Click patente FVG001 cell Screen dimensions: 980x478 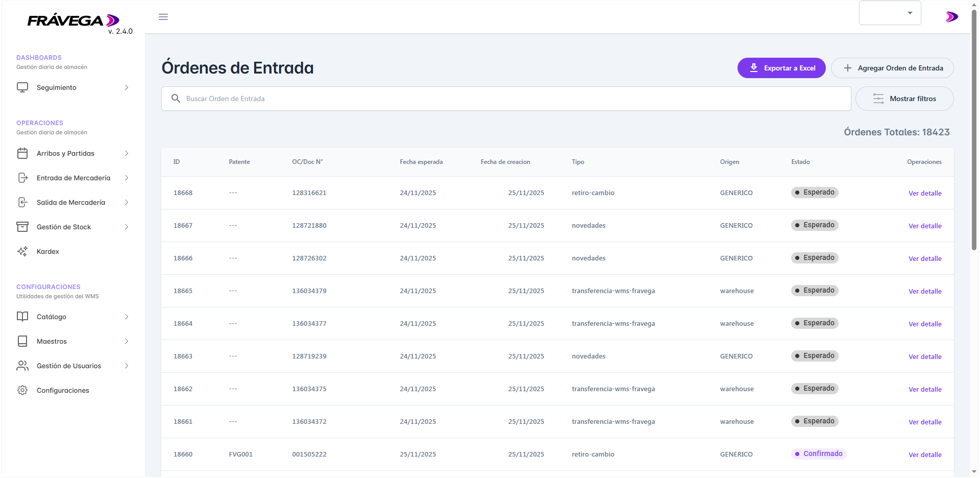[241, 454]
